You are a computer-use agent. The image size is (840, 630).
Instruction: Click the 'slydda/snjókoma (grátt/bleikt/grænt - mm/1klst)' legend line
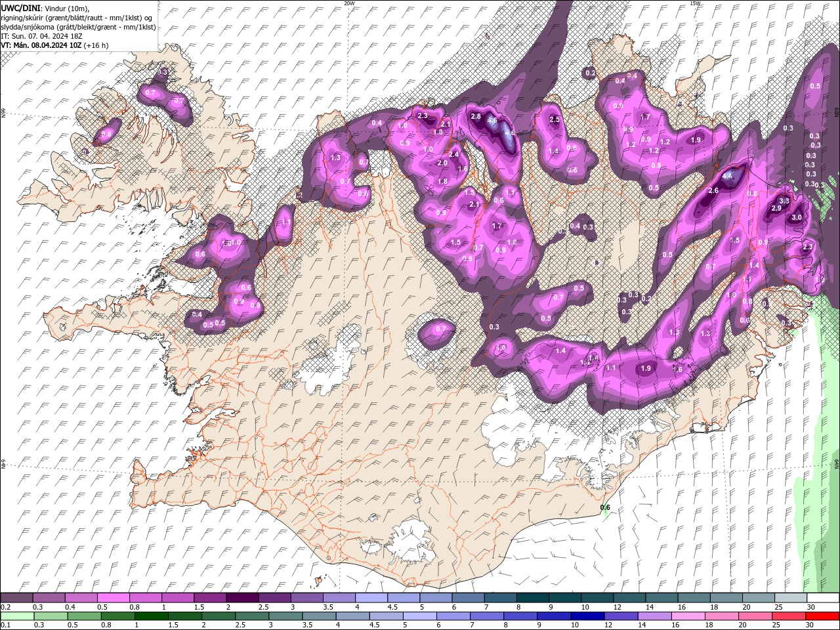coord(78,27)
